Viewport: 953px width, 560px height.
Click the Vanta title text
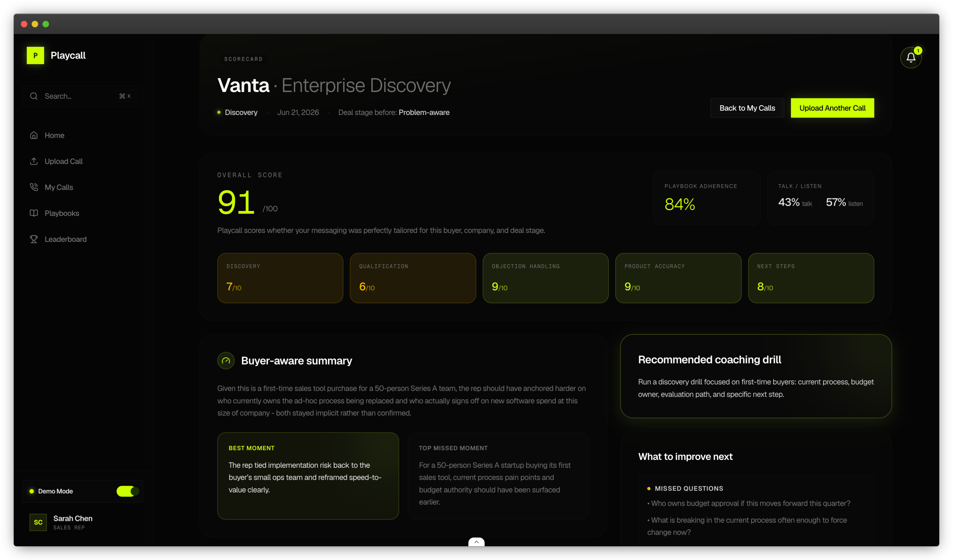coord(243,85)
